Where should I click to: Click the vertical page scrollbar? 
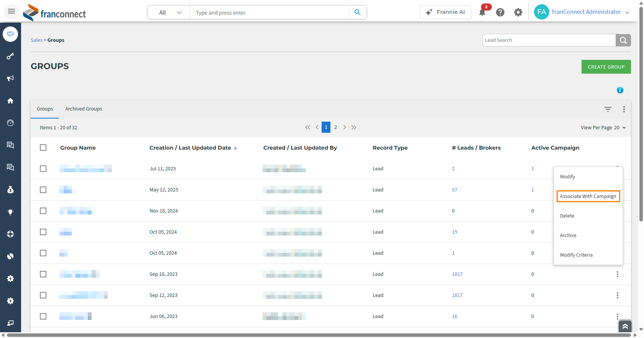tap(641, 114)
